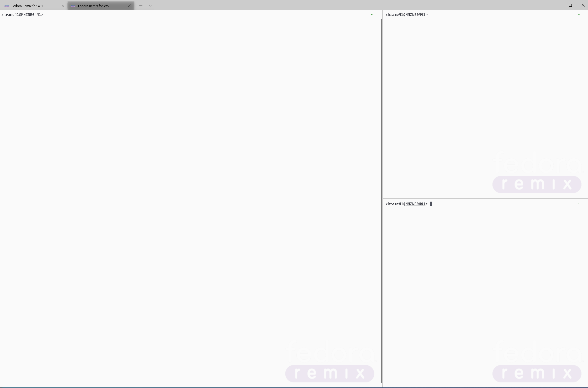Switch to the first Fedora Remix tab

point(28,6)
